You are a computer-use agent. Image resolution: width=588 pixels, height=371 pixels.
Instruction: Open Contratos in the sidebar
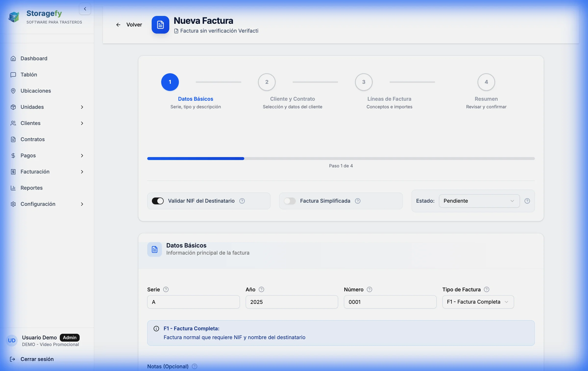(33, 139)
